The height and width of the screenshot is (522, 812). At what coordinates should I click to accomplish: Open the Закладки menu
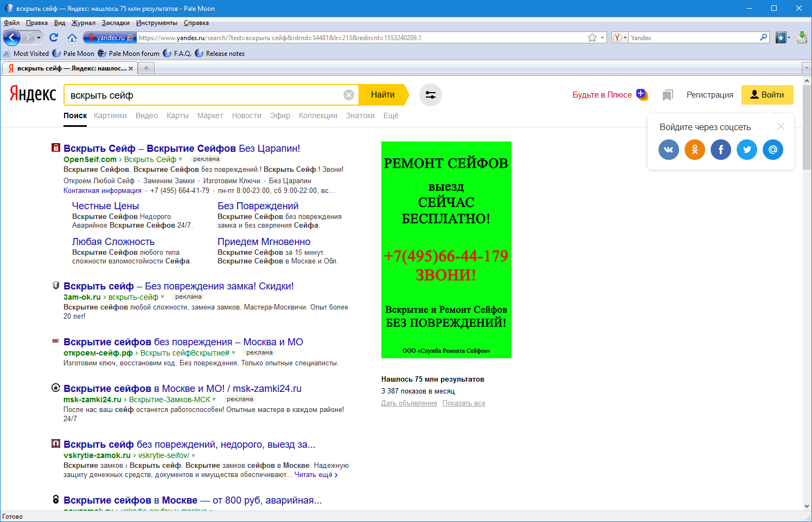click(116, 23)
